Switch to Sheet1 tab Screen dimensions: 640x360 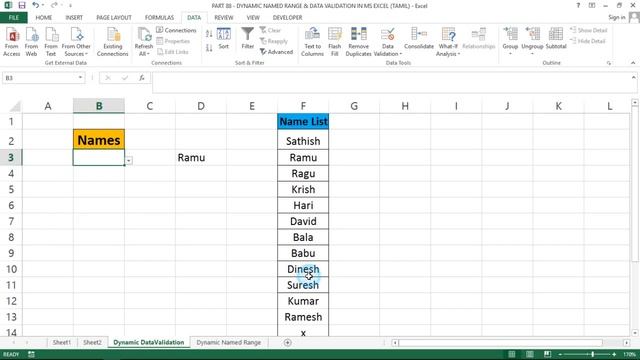62,342
